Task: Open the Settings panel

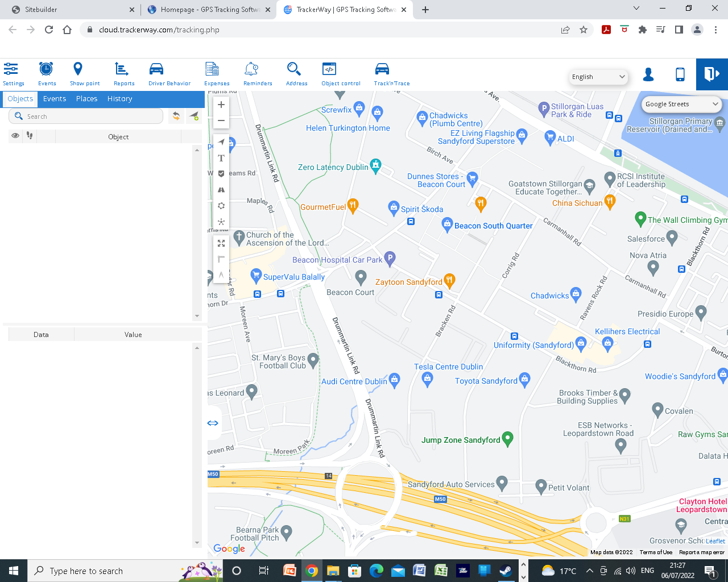Action: pyautogui.click(x=13, y=74)
